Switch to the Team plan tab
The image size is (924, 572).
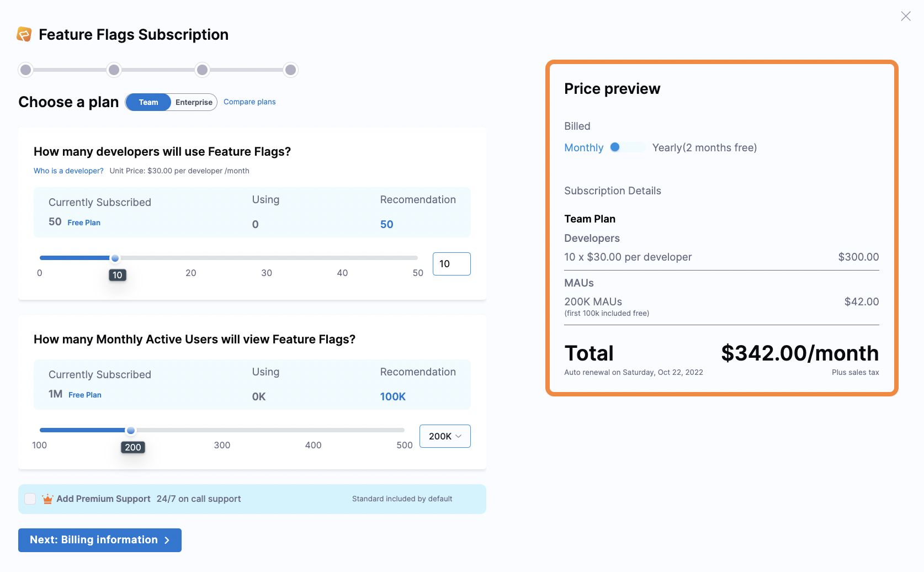coord(148,102)
